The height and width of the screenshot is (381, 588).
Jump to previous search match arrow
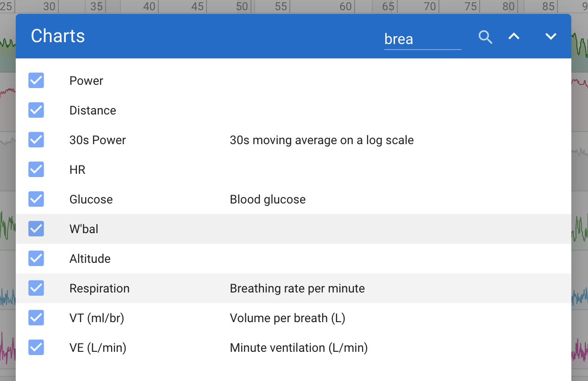coord(514,36)
